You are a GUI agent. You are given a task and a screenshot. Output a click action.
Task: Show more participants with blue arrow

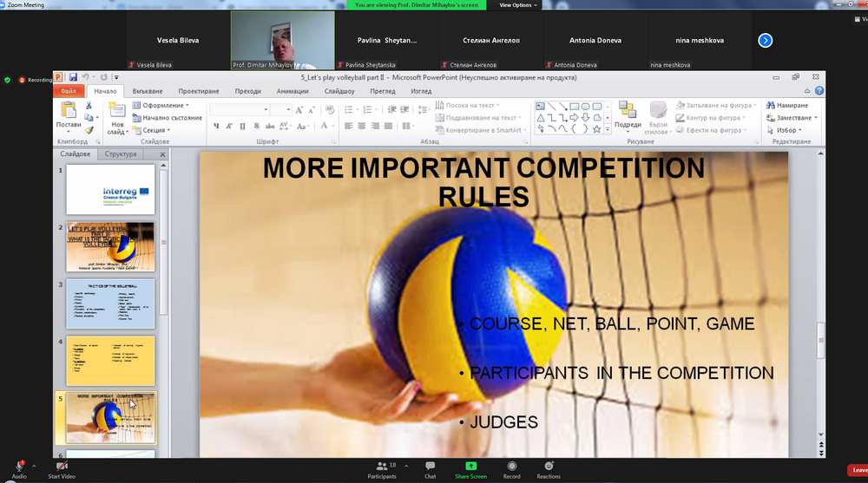click(x=765, y=40)
